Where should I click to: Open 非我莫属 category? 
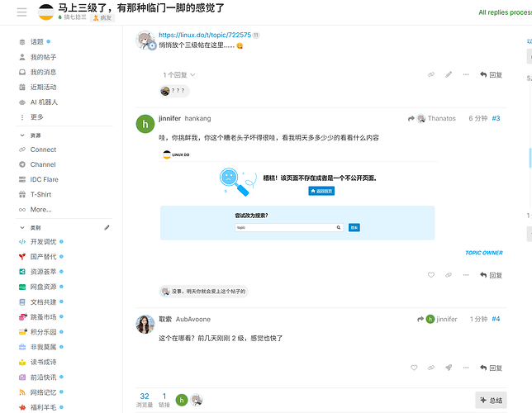[x=43, y=347]
